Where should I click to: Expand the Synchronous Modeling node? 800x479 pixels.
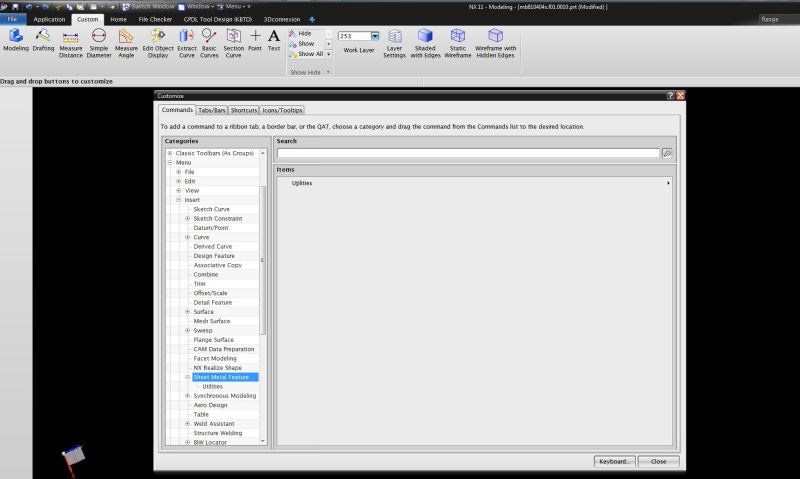click(x=187, y=395)
